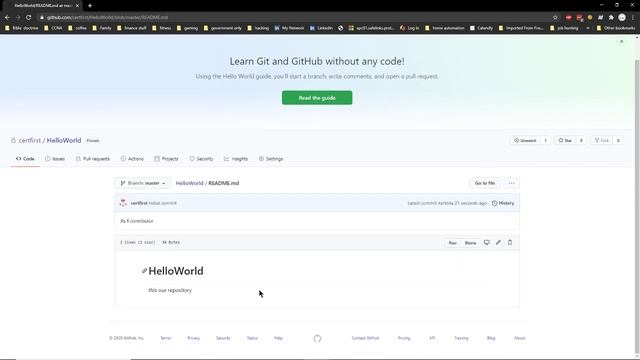This screenshot has height=360, width=640.
Task: Expand the bookmarks overflow chevron
Action: pyautogui.click(x=588, y=28)
